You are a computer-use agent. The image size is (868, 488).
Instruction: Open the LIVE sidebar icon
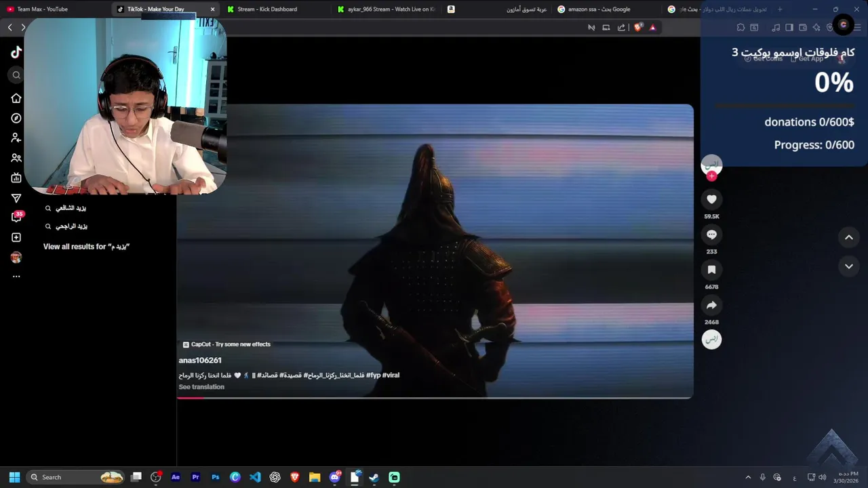16,178
